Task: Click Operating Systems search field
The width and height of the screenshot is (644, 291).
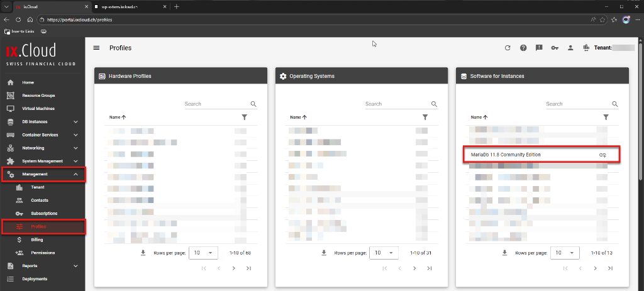Action: pos(397,104)
